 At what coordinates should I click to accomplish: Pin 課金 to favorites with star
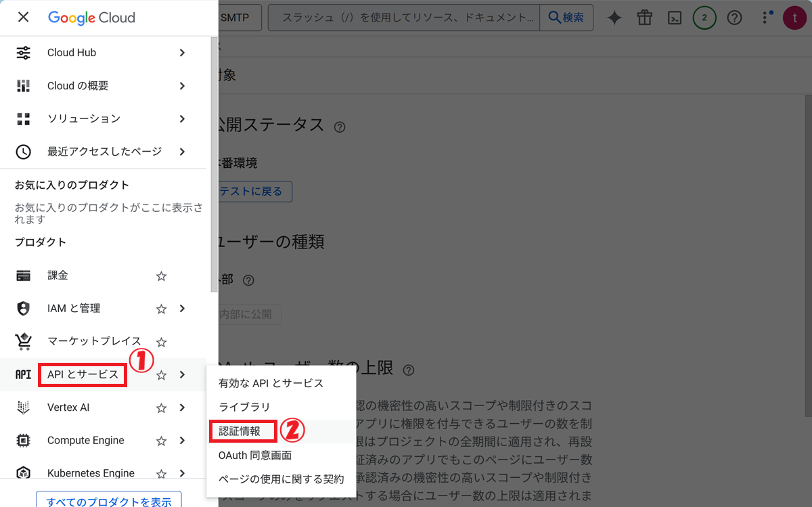pyautogui.click(x=161, y=276)
